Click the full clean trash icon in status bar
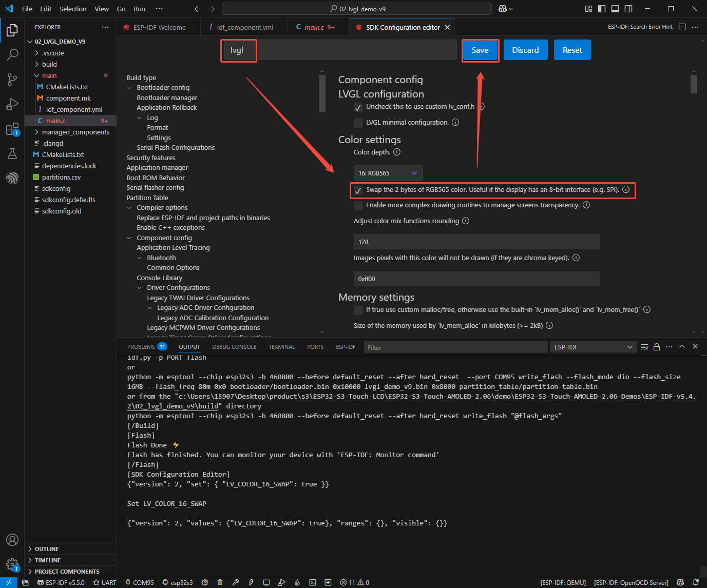 click(220, 582)
